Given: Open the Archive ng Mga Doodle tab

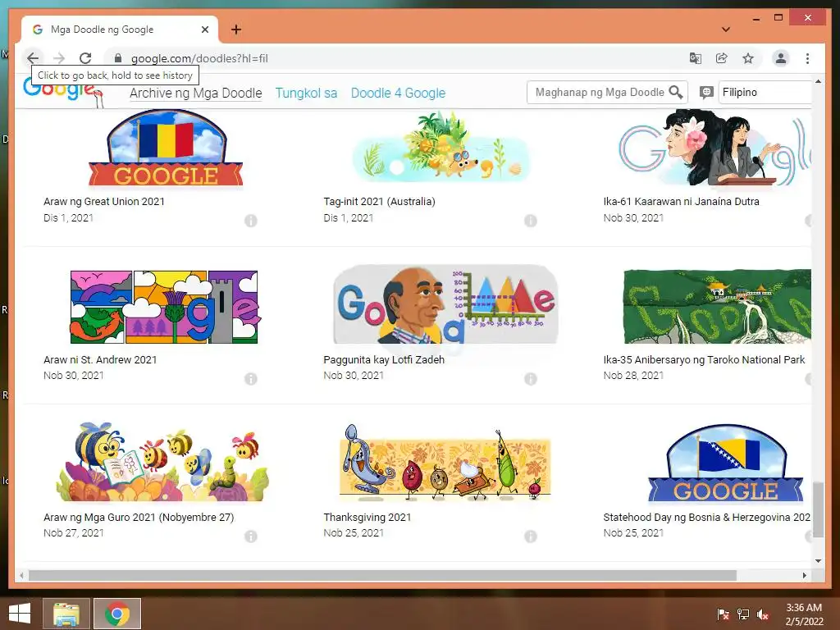Looking at the screenshot, I should point(195,93).
